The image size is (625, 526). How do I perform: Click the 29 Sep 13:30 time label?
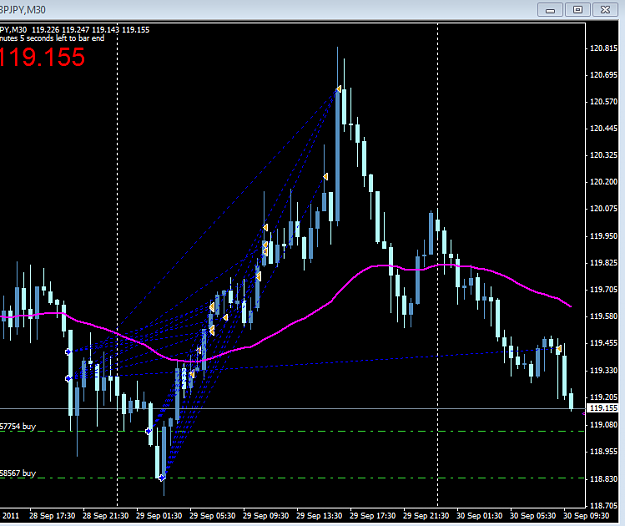319,516
